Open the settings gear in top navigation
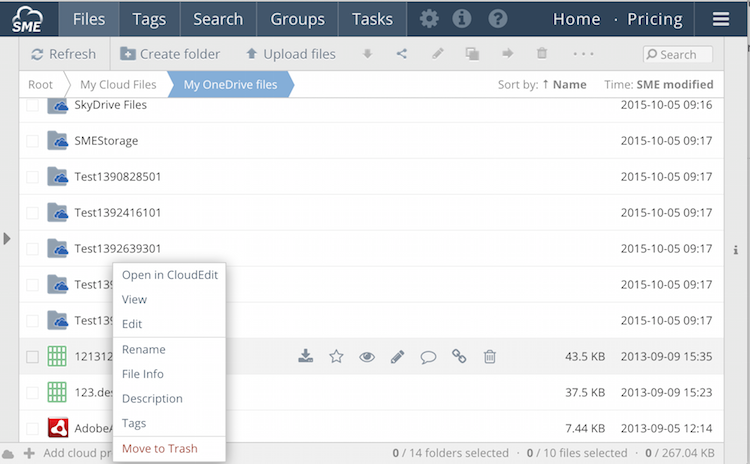The image size is (750, 464). pos(429,19)
